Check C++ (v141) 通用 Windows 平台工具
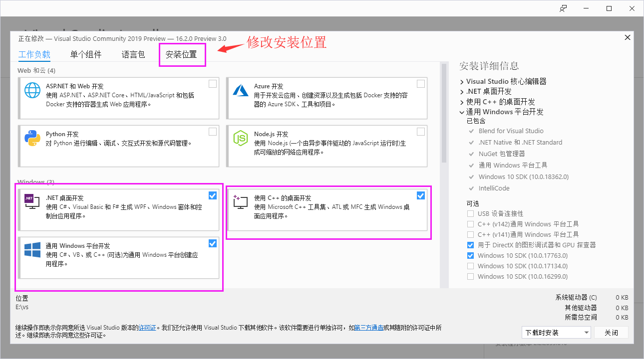644x359 pixels. (470, 234)
